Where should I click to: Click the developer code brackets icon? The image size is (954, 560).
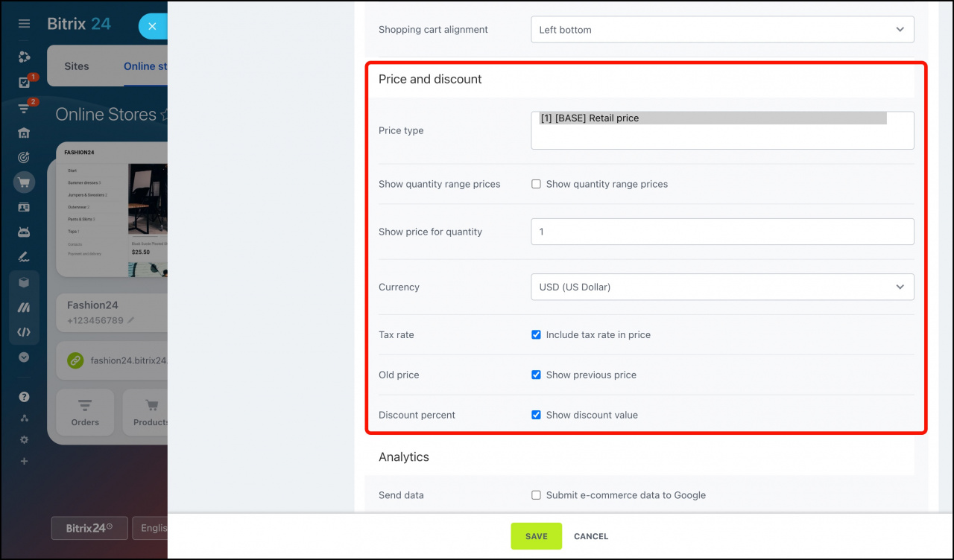click(x=24, y=332)
